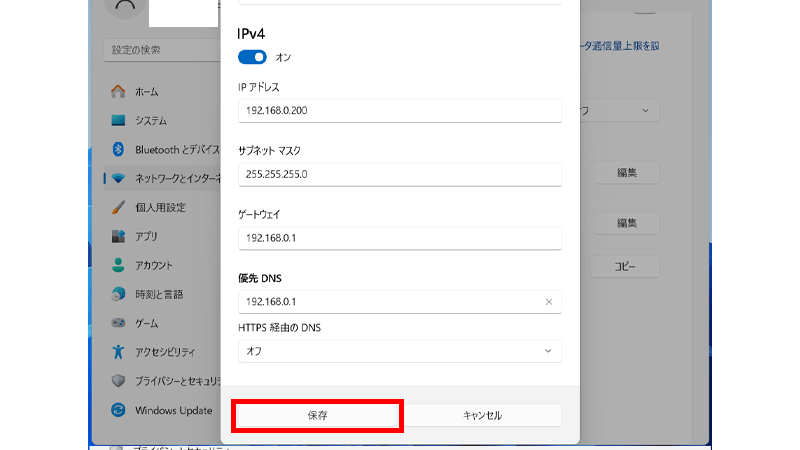Click the Gaming controller icon
The height and width of the screenshot is (450, 800).
click(118, 323)
